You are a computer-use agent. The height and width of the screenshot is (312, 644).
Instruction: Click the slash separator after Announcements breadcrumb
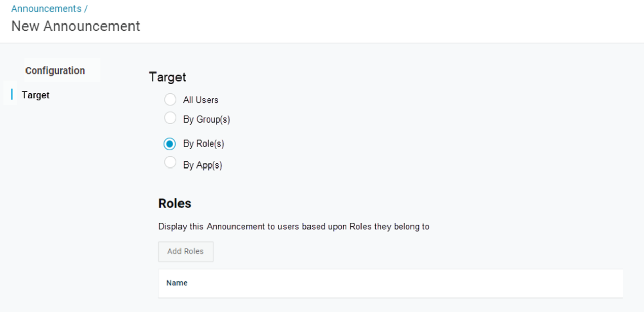click(85, 9)
